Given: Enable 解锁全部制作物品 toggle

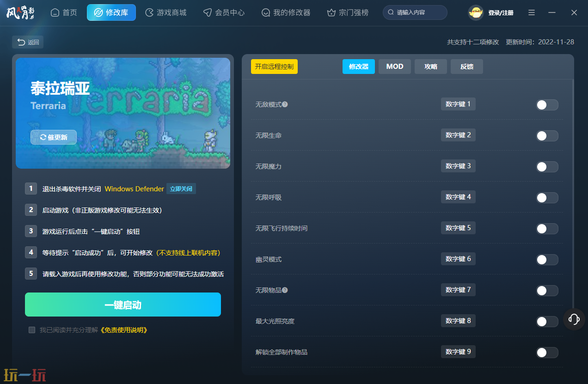Looking at the screenshot, I should 547,353.
